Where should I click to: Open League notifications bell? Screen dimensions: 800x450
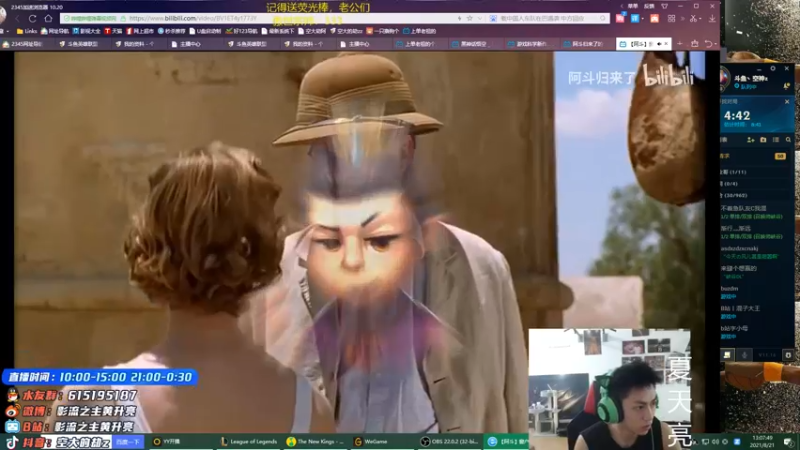click(x=786, y=87)
